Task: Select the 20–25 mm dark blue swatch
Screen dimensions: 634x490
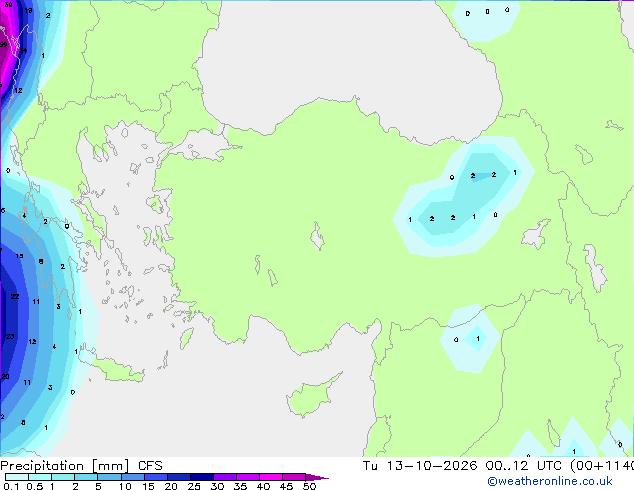Action: coord(178,477)
